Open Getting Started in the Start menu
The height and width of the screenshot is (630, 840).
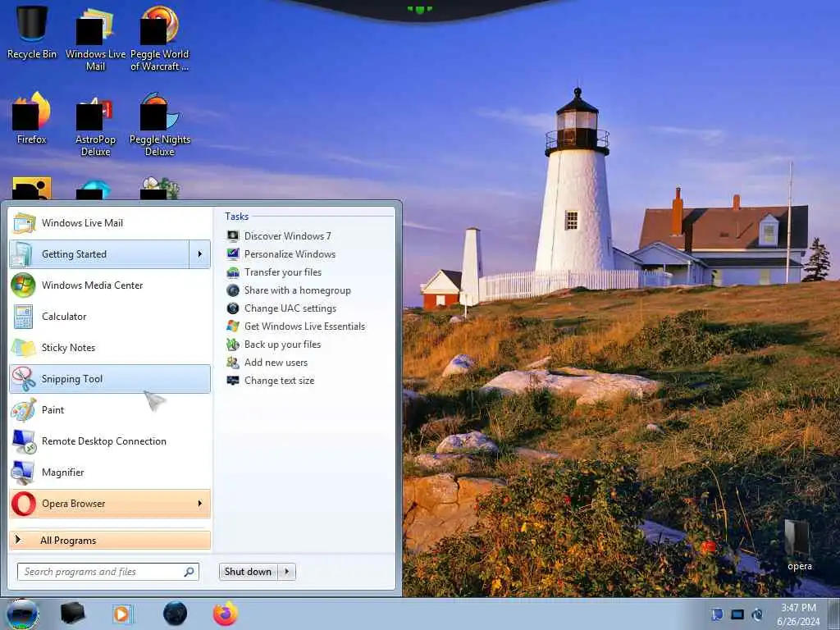pos(99,254)
